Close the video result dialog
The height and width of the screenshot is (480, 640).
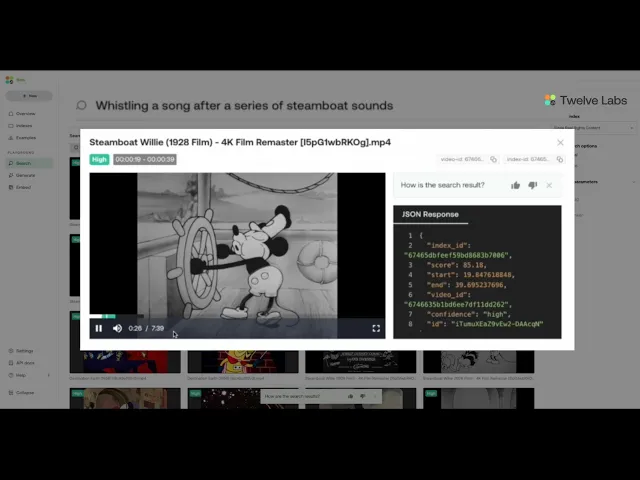[x=560, y=142]
